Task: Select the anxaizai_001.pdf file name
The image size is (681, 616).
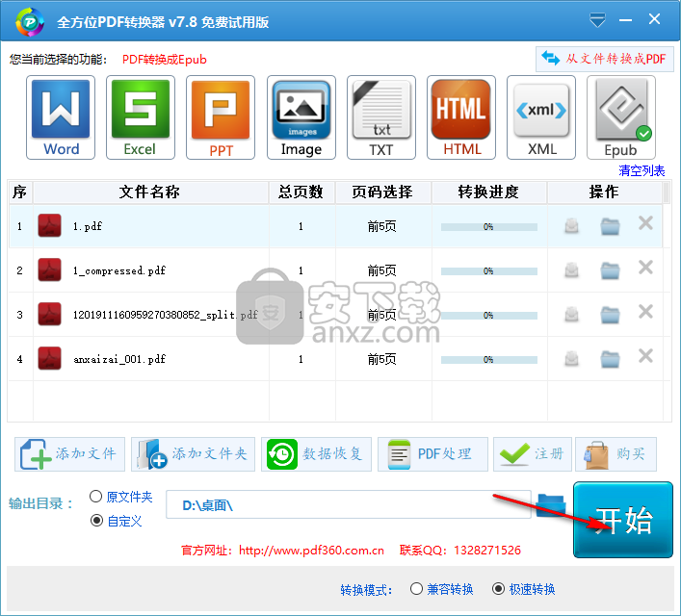Action: (x=119, y=359)
